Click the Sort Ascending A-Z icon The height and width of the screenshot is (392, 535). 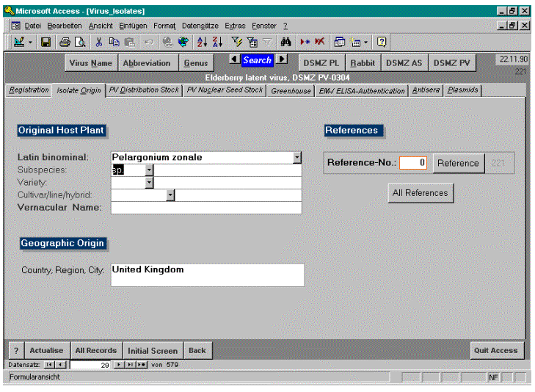point(202,43)
